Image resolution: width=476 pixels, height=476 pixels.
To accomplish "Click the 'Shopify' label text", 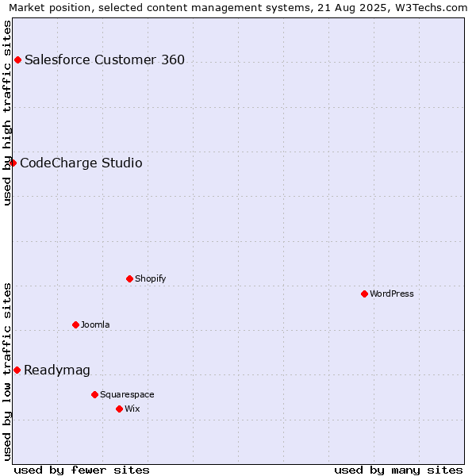I will tap(151, 278).
